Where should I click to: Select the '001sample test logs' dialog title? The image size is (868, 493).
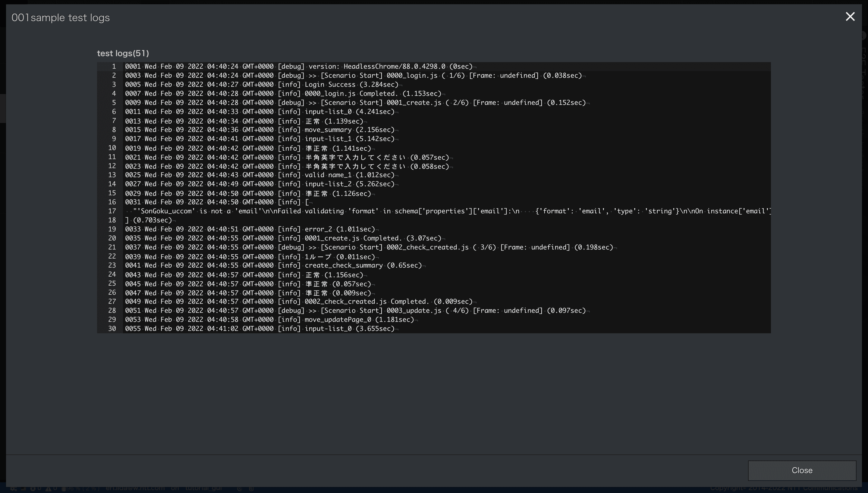tap(61, 17)
